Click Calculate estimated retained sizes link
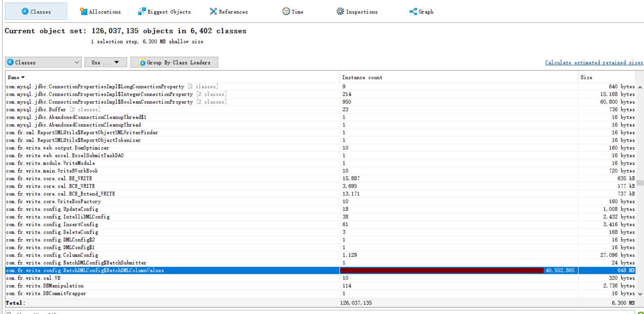Viewport: 644px width, 314px height. (594, 62)
